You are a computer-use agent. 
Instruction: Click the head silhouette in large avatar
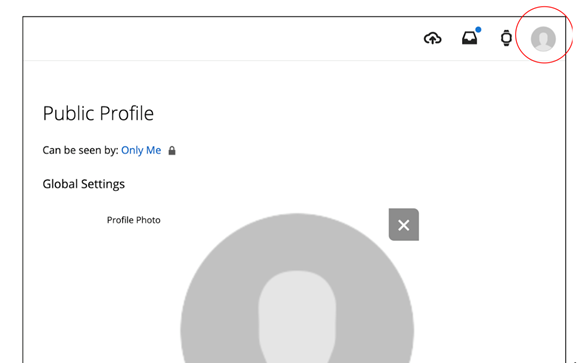pyautogui.click(x=297, y=318)
